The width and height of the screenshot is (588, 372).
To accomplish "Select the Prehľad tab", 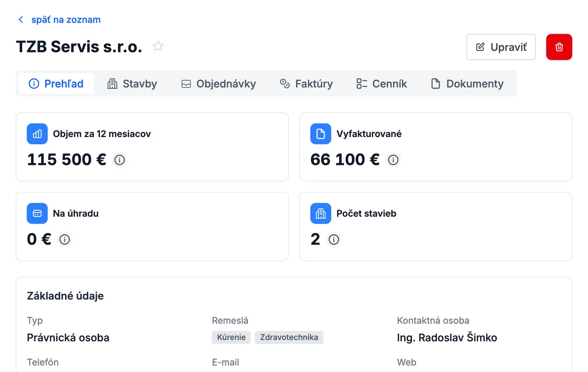I will [56, 84].
